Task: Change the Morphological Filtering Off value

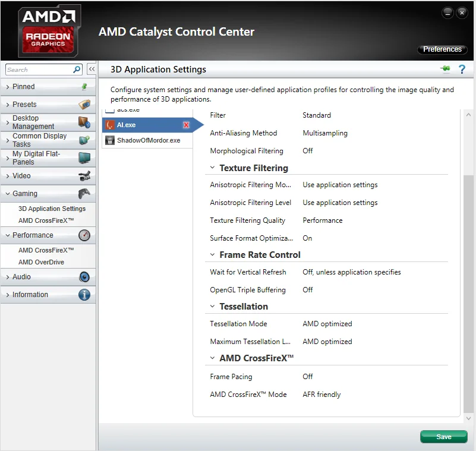Action: [307, 150]
